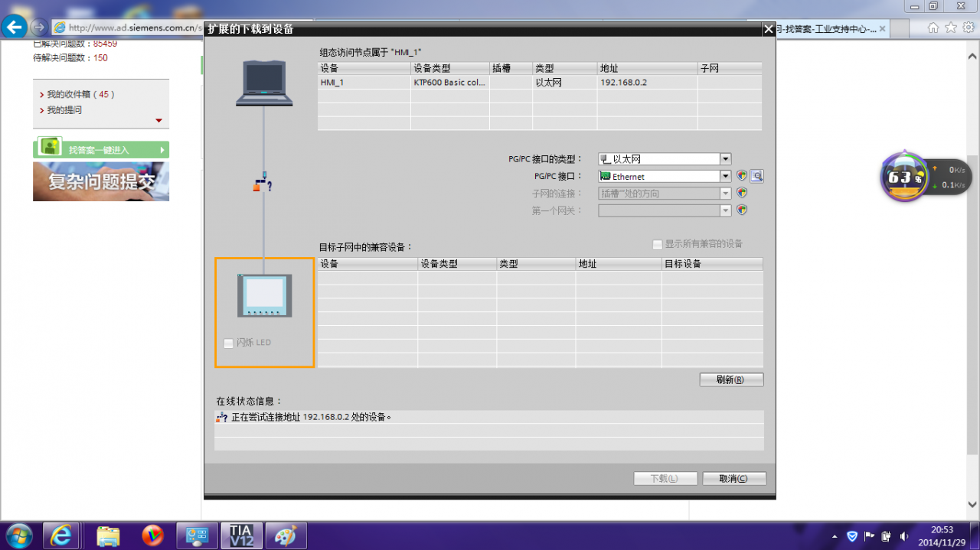Screen dimensions: 980x550
Task: Click 以太网 type cell in upper table
Action: pos(564,82)
